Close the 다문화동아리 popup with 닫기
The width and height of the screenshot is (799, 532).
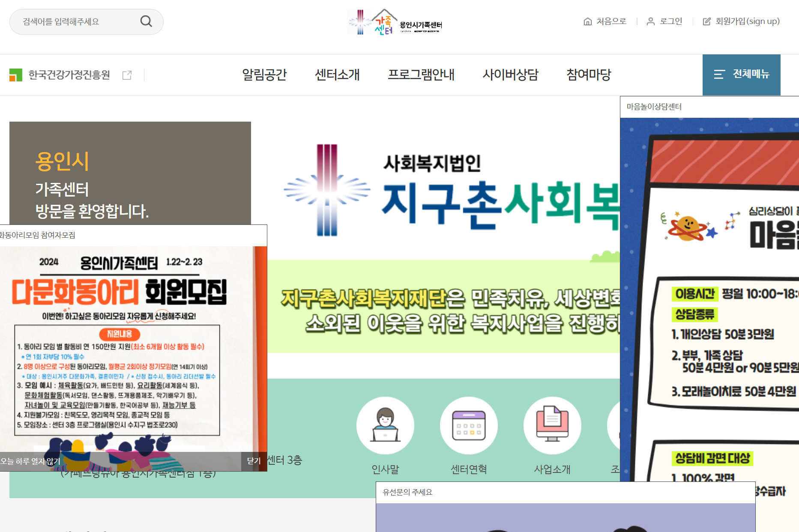click(x=254, y=461)
